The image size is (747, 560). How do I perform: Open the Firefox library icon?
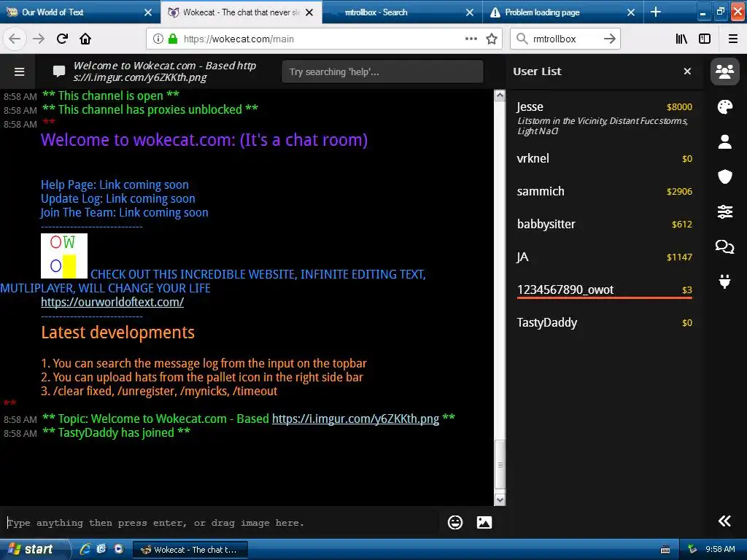681,39
